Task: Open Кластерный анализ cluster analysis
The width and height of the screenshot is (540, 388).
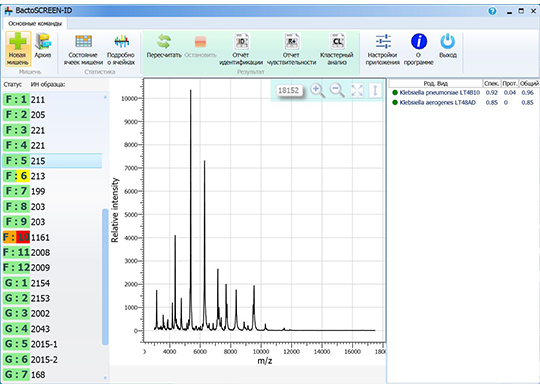Action: (337, 50)
